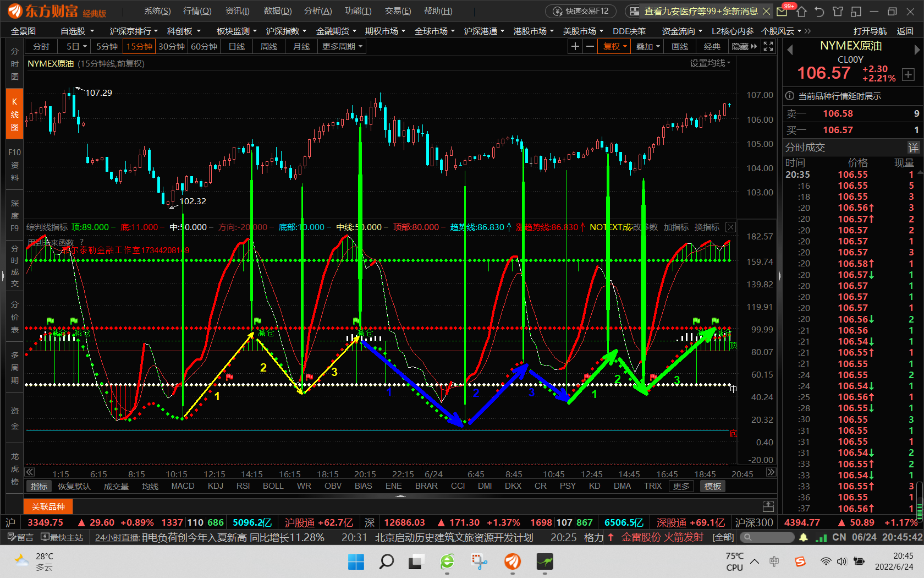Click the mini-window mode icon in title bar
Screen dimensions: 924x578
[856, 12]
